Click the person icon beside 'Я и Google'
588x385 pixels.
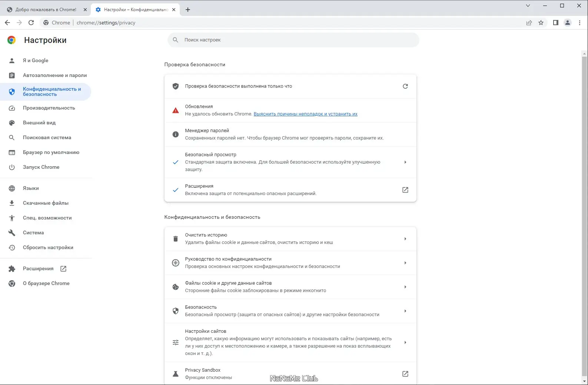point(12,61)
